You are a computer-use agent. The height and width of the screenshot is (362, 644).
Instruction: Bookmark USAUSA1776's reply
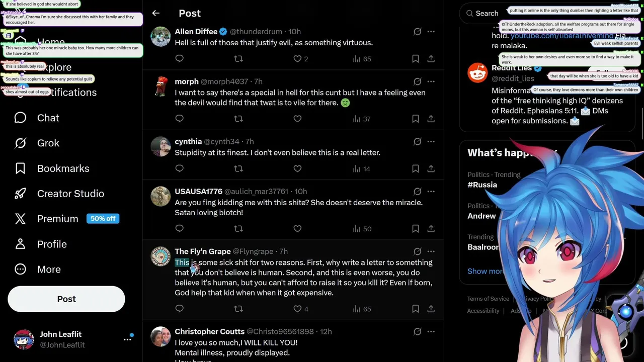tap(416, 229)
